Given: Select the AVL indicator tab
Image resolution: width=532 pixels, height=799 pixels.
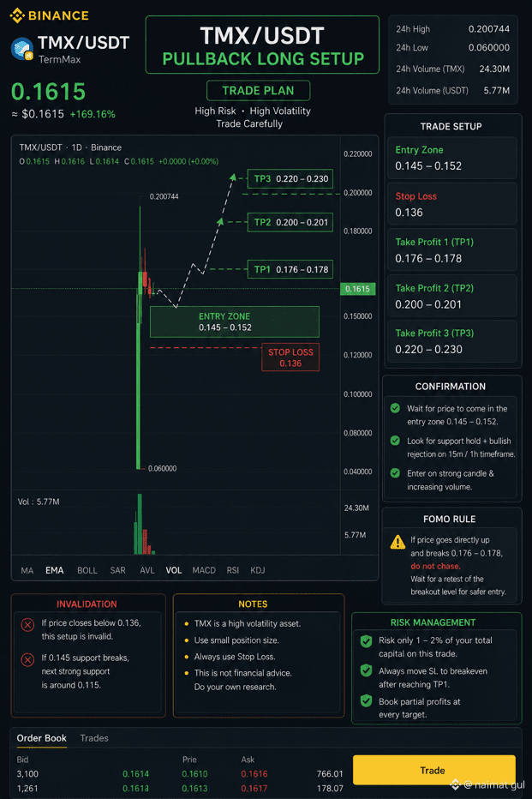Looking at the screenshot, I should tap(147, 570).
